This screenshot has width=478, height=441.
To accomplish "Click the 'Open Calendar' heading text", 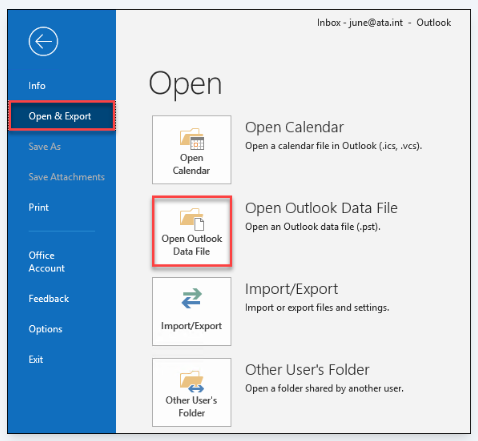I will 294,127.
